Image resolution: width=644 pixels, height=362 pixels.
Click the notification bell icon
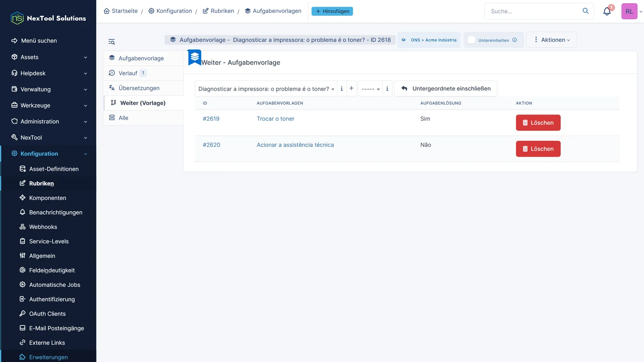pyautogui.click(x=607, y=11)
